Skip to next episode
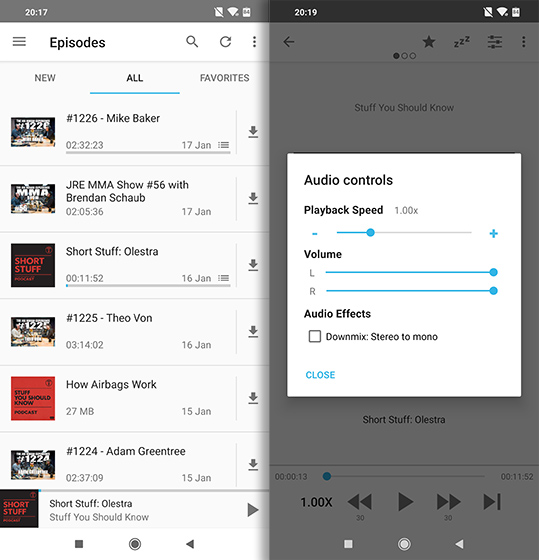 pyautogui.click(x=492, y=502)
